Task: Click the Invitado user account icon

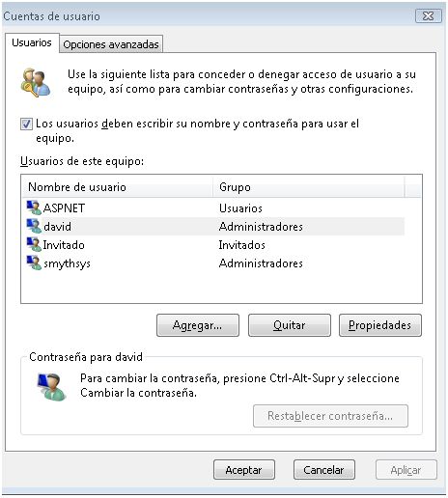Action: point(34,244)
